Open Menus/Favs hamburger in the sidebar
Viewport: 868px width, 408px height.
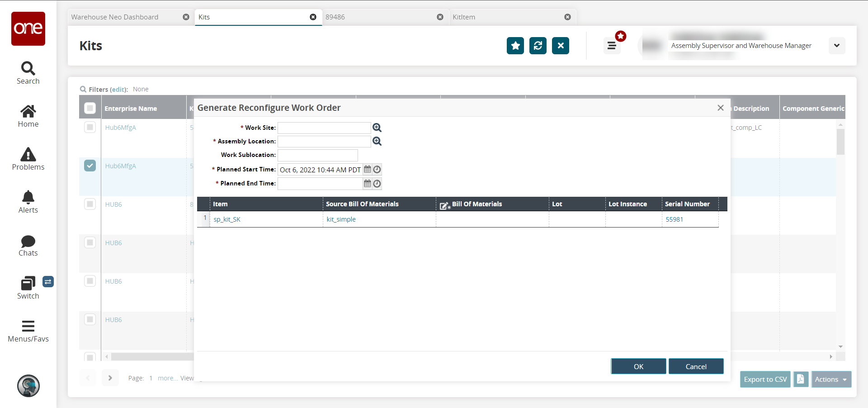[28, 332]
